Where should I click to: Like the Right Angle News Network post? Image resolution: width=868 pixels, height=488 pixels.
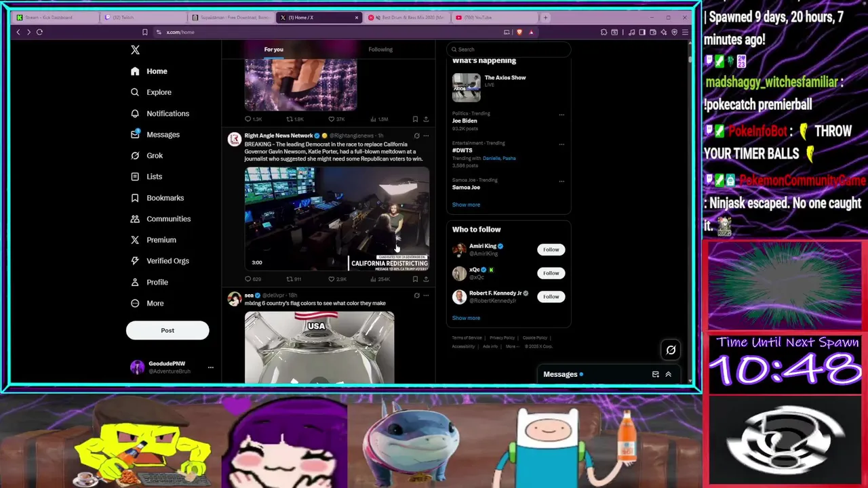point(337,279)
